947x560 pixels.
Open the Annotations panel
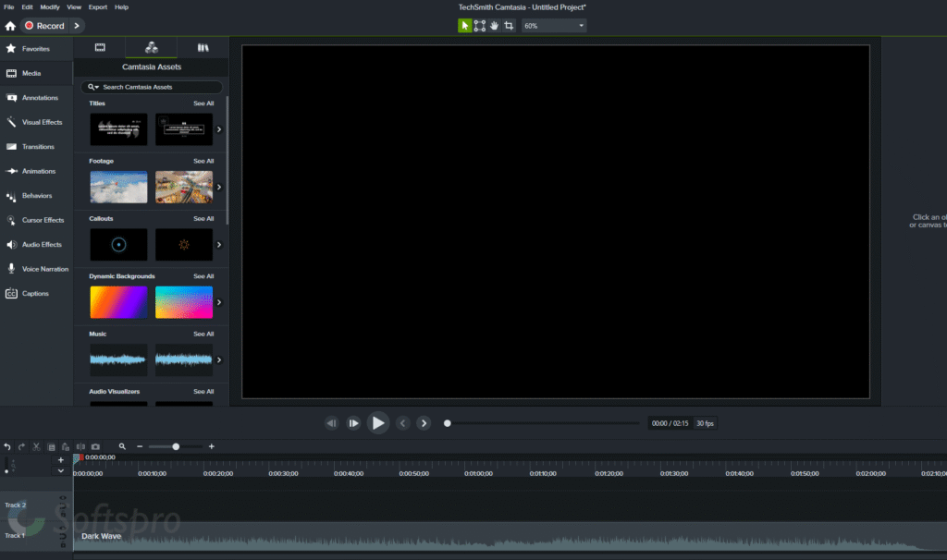coord(36,98)
